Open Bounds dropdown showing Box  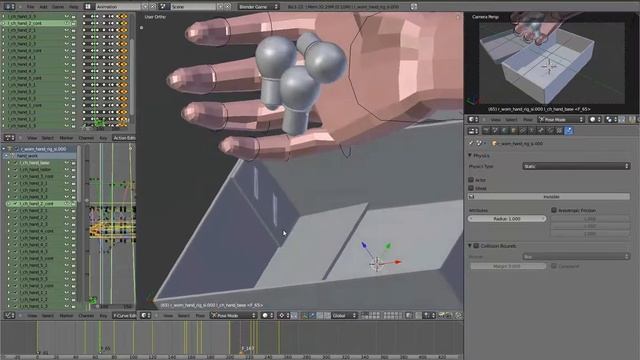click(576, 257)
